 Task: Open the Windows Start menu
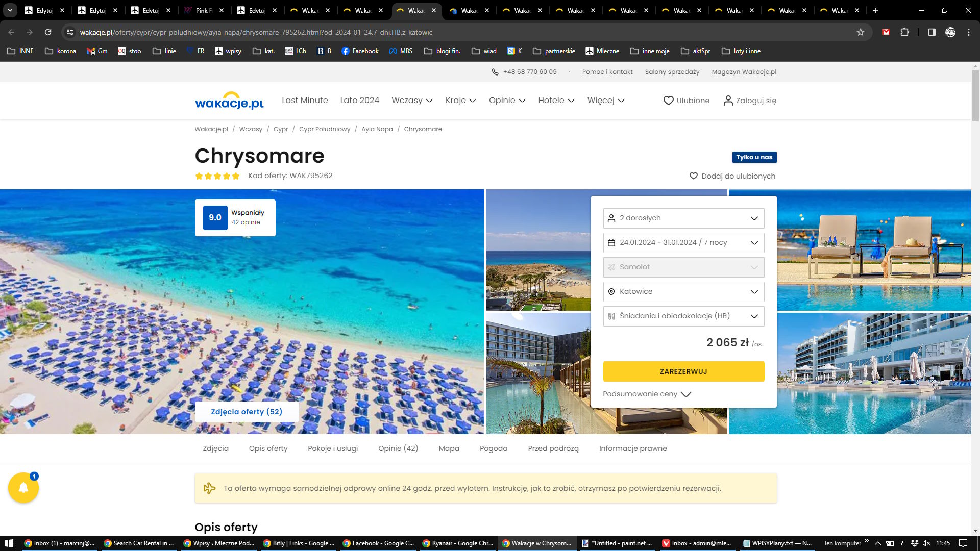tap(9, 543)
